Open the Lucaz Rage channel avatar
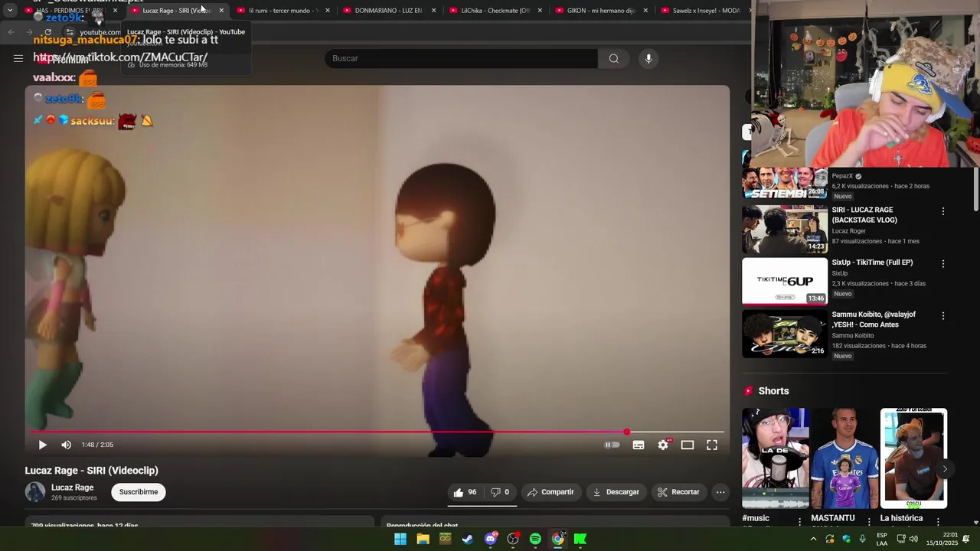 click(35, 492)
